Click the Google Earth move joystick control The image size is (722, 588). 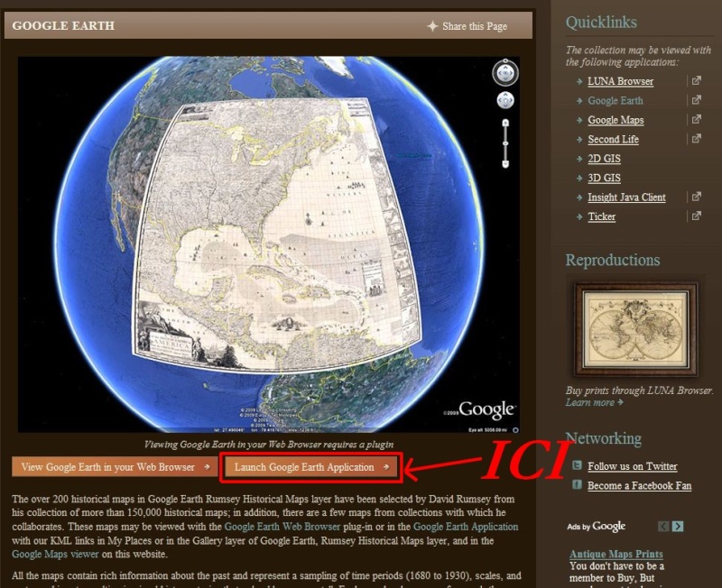(505, 100)
